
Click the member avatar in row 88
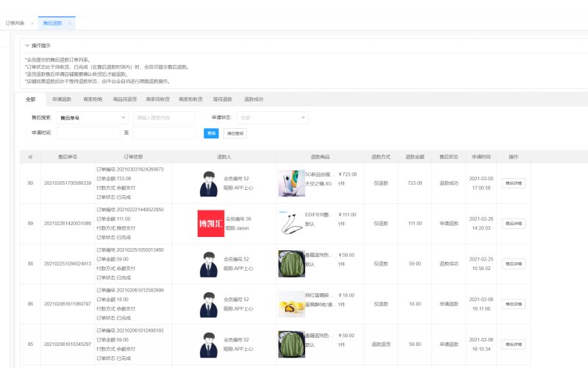[x=209, y=264]
